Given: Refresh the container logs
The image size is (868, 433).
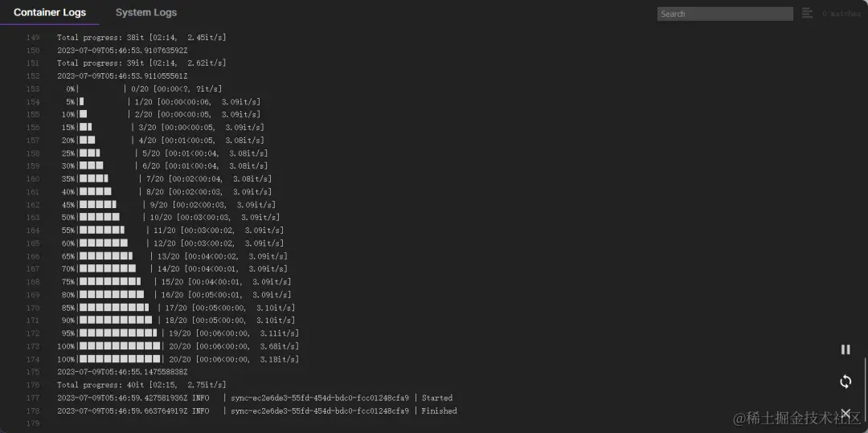Looking at the screenshot, I should [845, 382].
